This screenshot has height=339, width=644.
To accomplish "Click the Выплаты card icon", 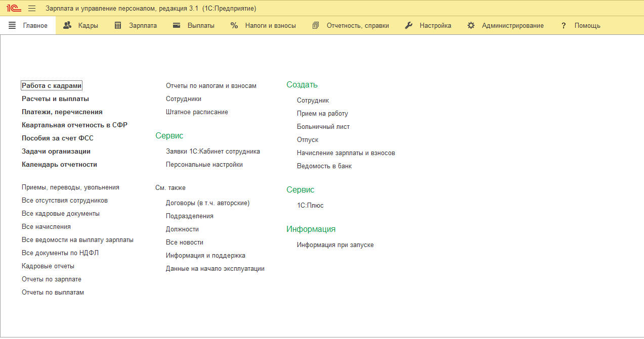I will [x=177, y=25].
